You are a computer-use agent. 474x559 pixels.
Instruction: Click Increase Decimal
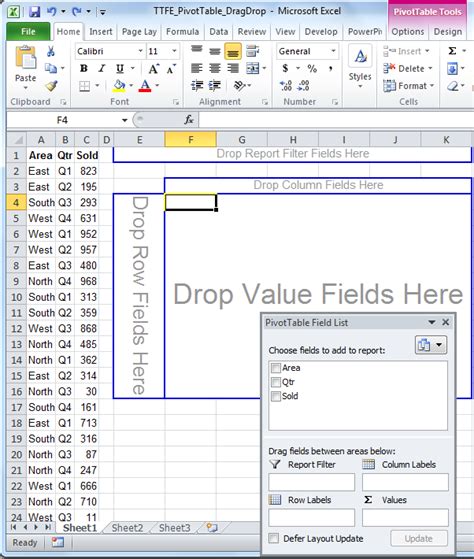286,86
